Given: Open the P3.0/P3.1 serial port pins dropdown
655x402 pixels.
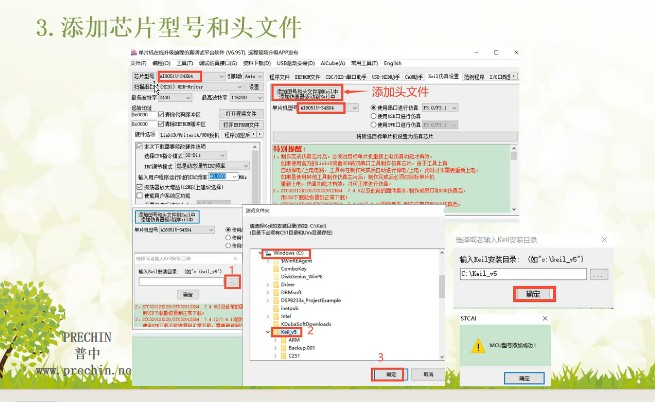Looking at the screenshot, I should click(x=440, y=108).
